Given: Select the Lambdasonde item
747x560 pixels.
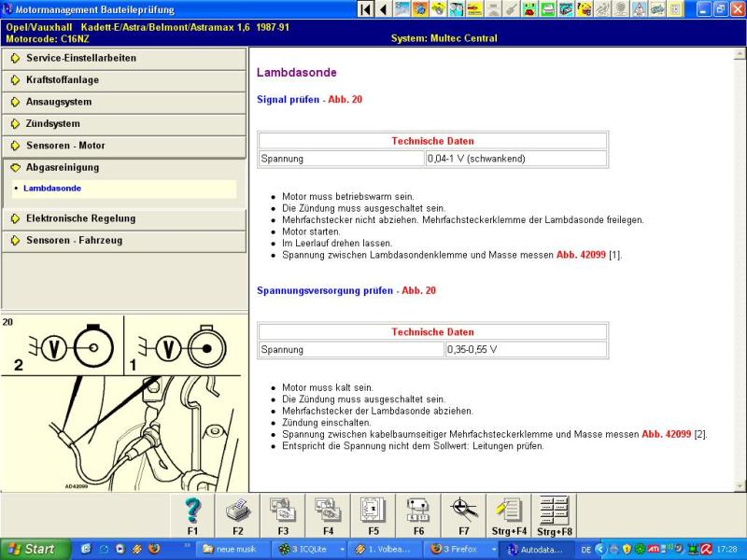Looking at the screenshot, I should tap(52, 189).
